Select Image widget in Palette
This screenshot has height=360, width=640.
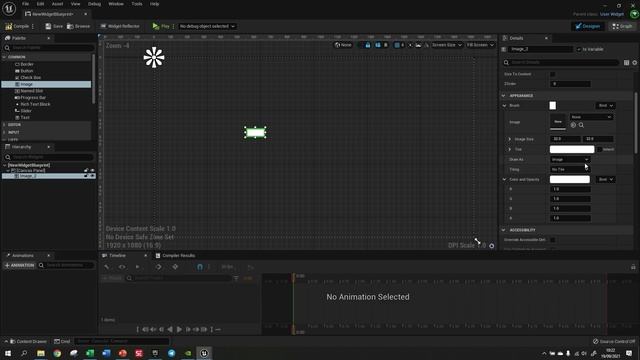46,84
